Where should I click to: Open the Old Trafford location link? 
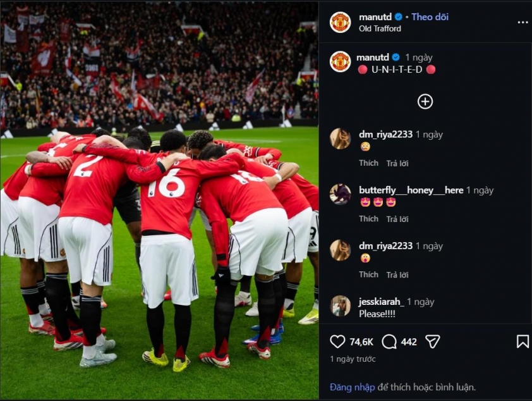tap(380, 28)
